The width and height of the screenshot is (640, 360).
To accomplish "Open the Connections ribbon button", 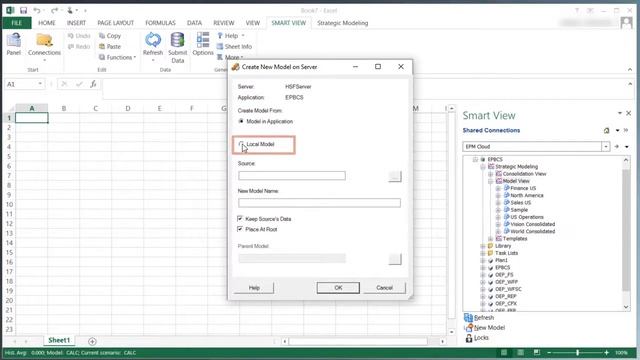I will 44,46.
